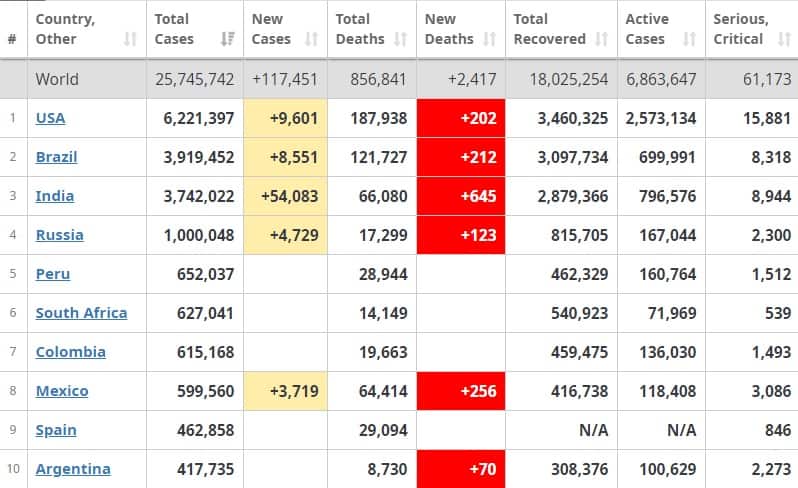Open the Argentina country link
The height and width of the screenshot is (488, 798).
coord(73,469)
